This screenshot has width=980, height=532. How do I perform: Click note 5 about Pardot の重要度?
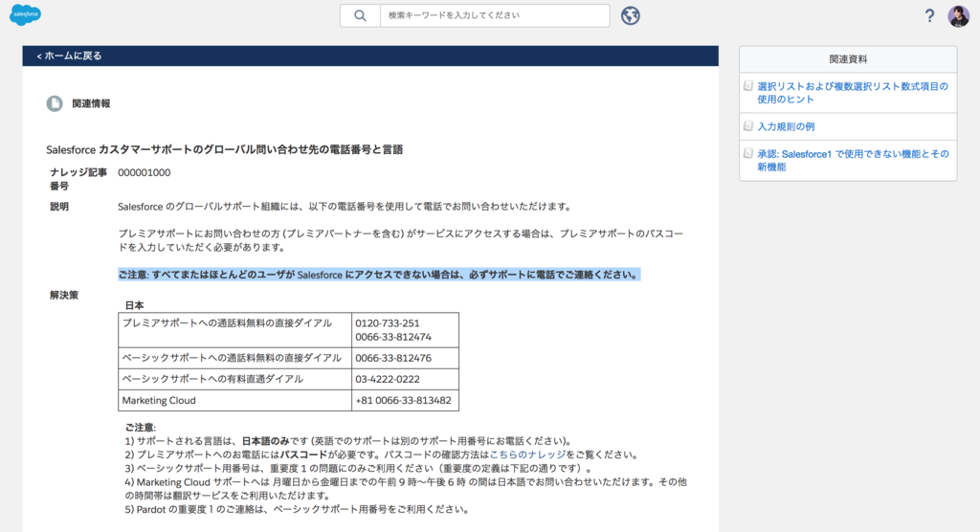click(x=297, y=509)
